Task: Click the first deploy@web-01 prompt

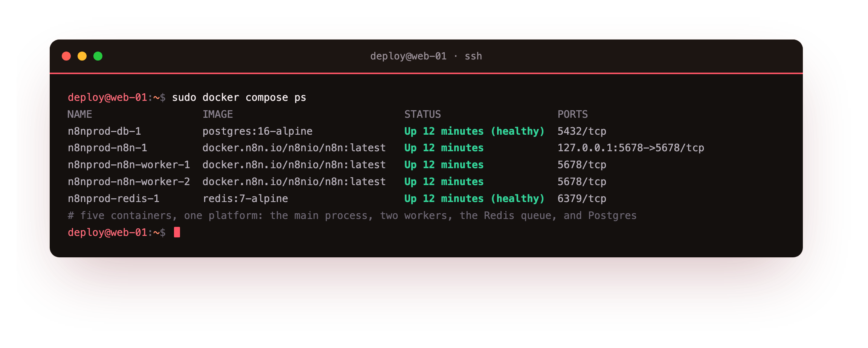Action: click(x=116, y=97)
